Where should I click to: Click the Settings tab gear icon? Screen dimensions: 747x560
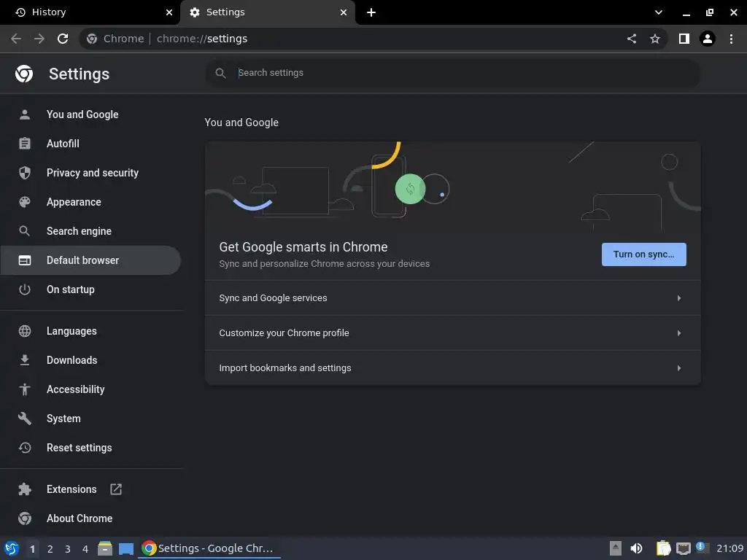tap(194, 12)
